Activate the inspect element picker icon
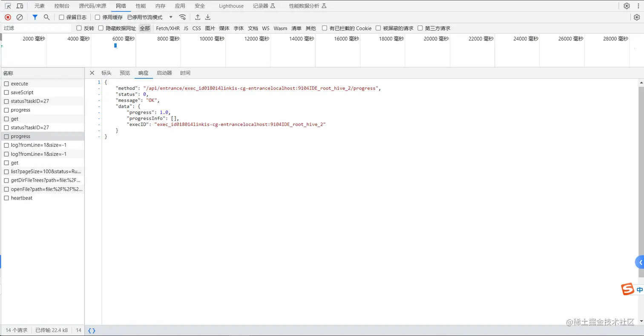This screenshot has height=336, width=644. pyautogui.click(x=8, y=6)
